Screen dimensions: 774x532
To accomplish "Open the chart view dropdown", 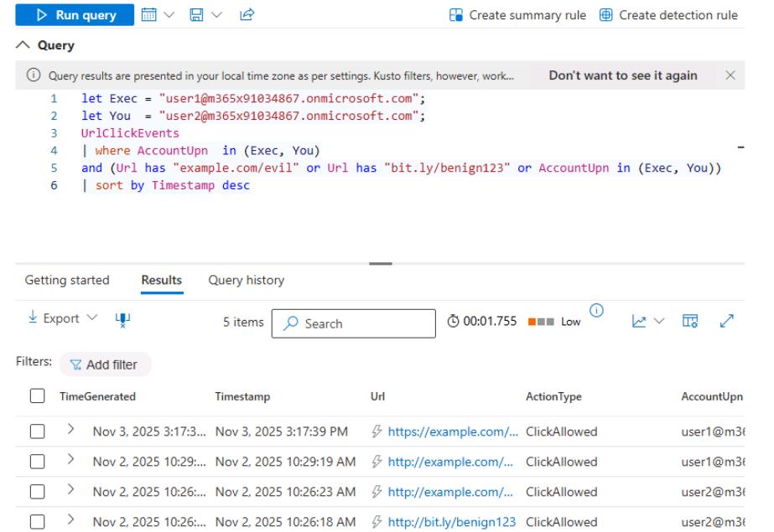I will click(x=648, y=322).
